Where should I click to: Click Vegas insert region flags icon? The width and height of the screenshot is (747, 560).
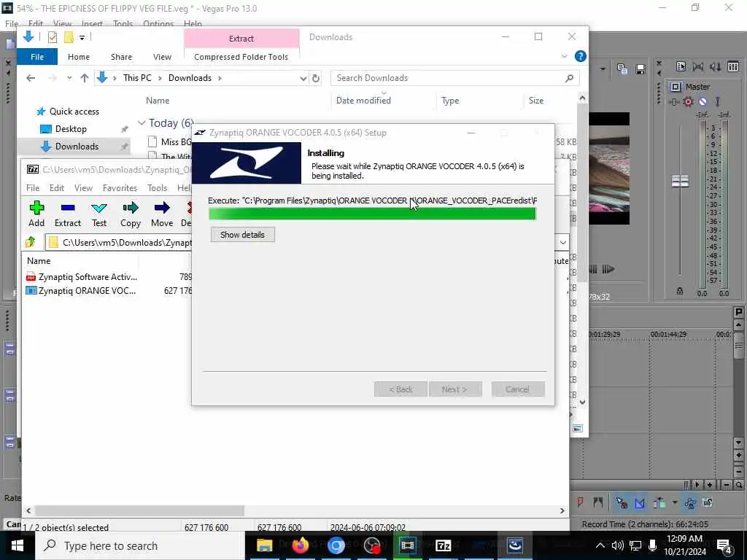[598, 502]
